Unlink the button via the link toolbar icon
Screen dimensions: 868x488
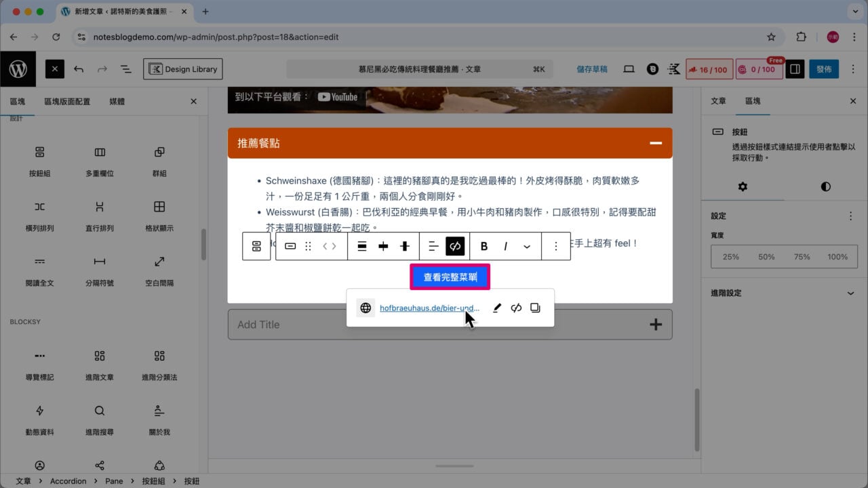click(x=516, y=308)
